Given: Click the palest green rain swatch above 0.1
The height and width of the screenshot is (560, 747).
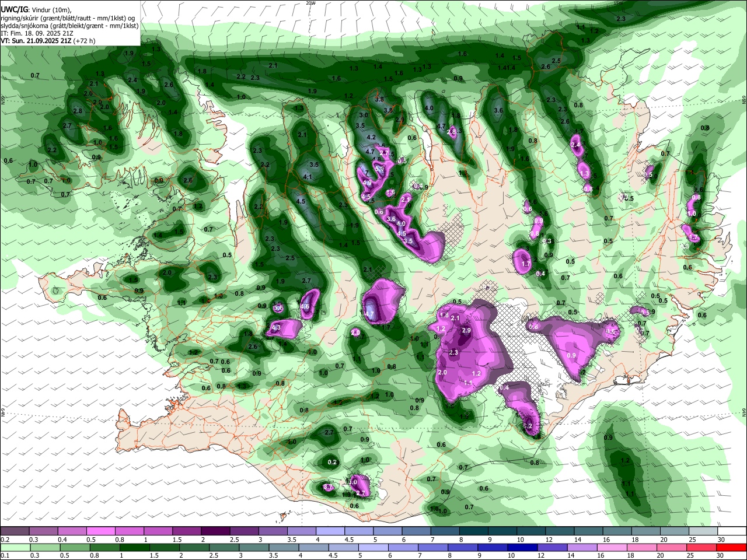Looking at the screenshot, I should (x=15, y=547).
